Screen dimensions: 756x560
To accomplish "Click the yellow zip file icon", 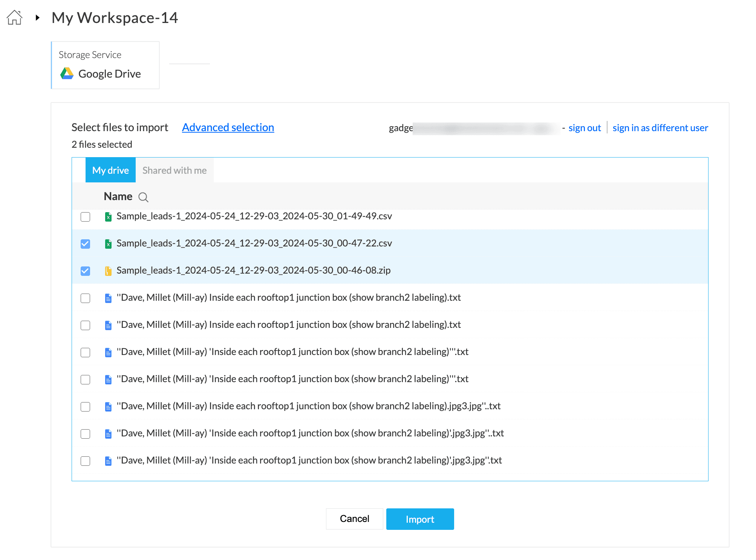I will coord(108,271).
